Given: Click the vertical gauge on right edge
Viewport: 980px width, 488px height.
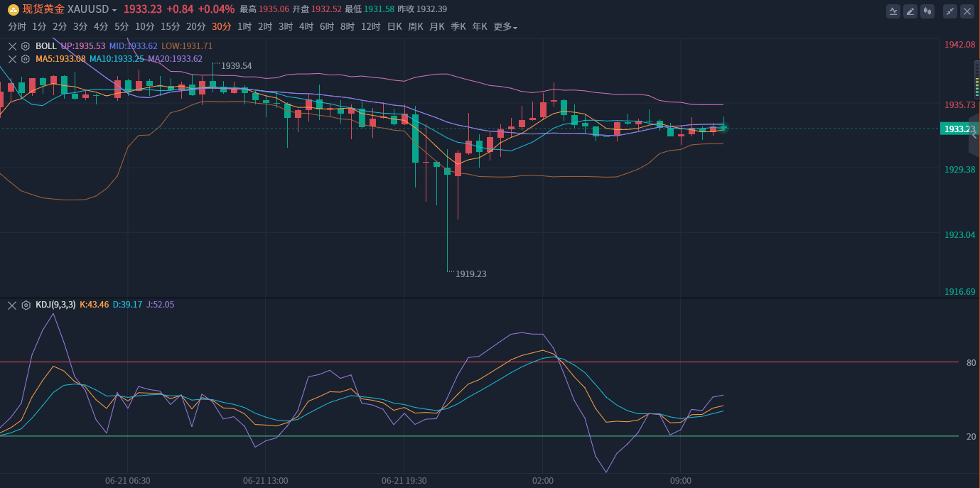Looking at the screenshot, I should click(976, 80).
